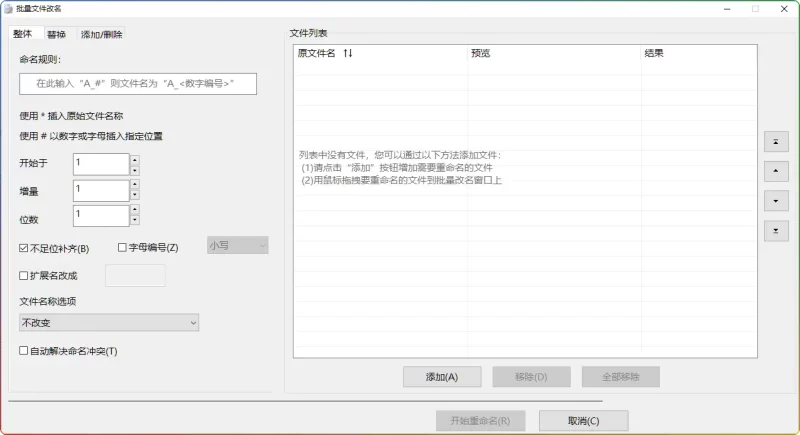
Task: Uncheck the 不足位补齐(B) checkbox
Action: (x=23, y=248)
